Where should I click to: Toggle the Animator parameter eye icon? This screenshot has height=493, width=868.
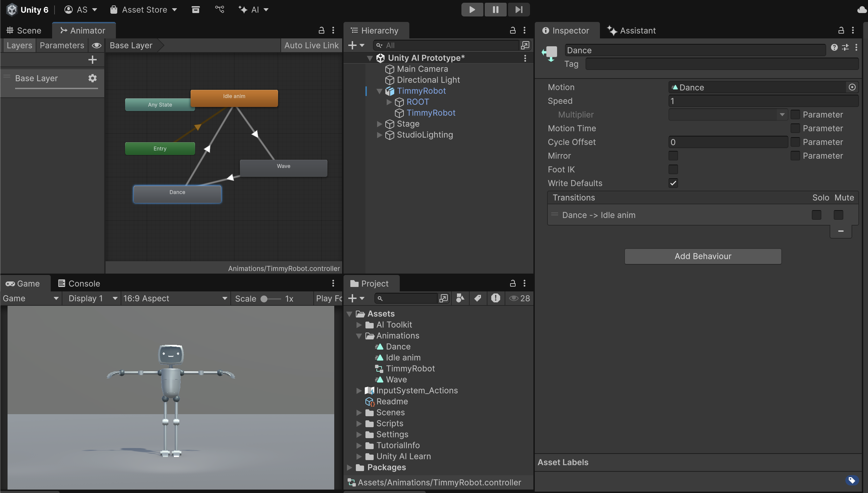click(97, 45)
